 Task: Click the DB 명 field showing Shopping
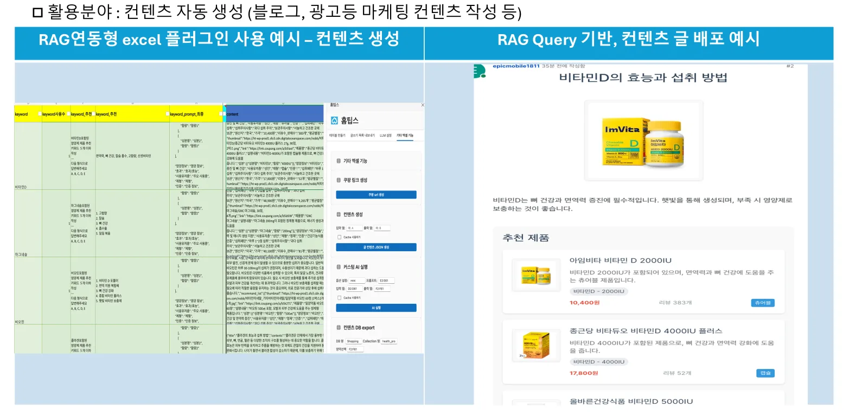click(353, 341)
